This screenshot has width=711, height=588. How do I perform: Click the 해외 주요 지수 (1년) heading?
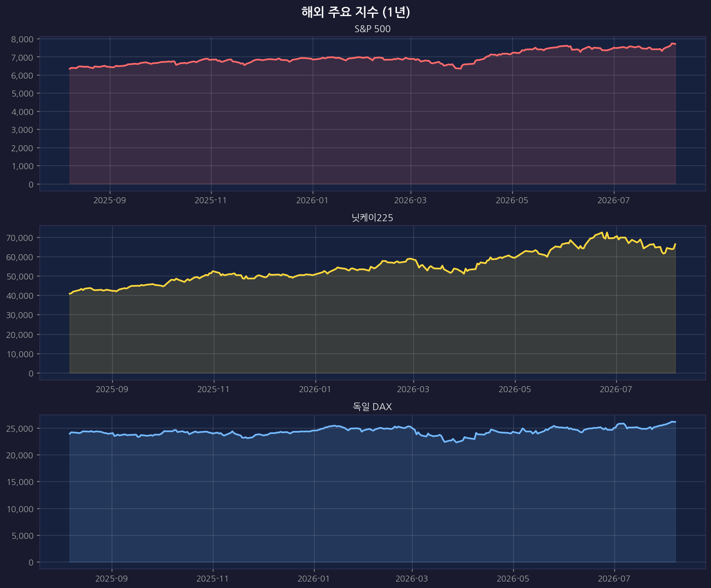(x=355, y=12)
